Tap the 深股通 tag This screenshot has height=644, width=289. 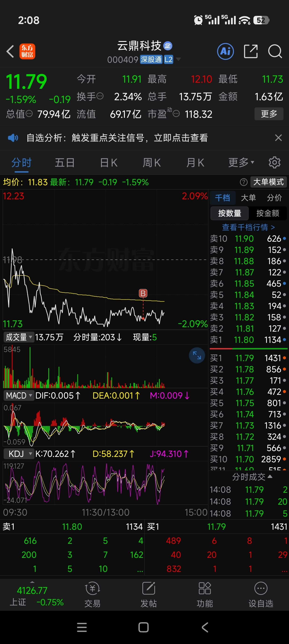click(151, 59)
